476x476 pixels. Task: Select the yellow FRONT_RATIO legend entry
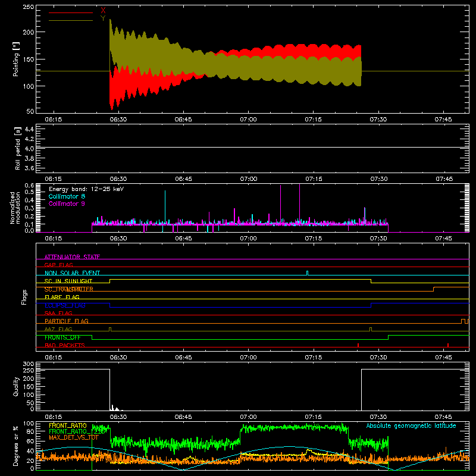(x=68, y=425)
